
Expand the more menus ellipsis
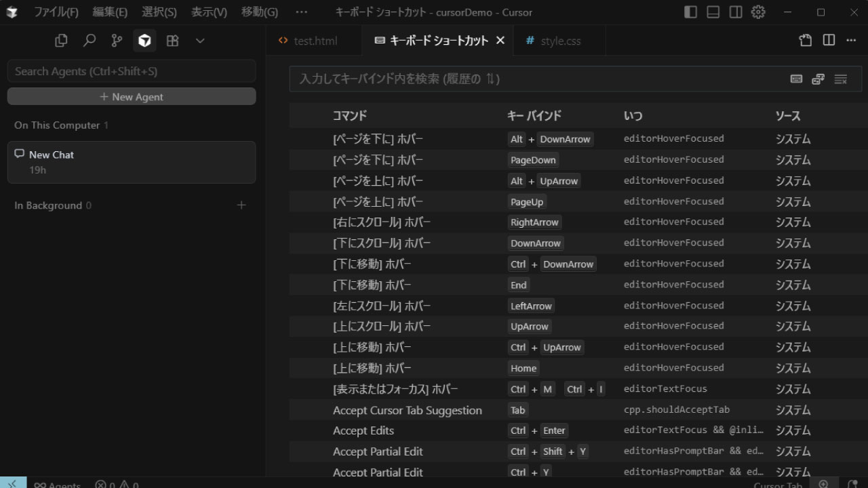click(x=302, y=12)
